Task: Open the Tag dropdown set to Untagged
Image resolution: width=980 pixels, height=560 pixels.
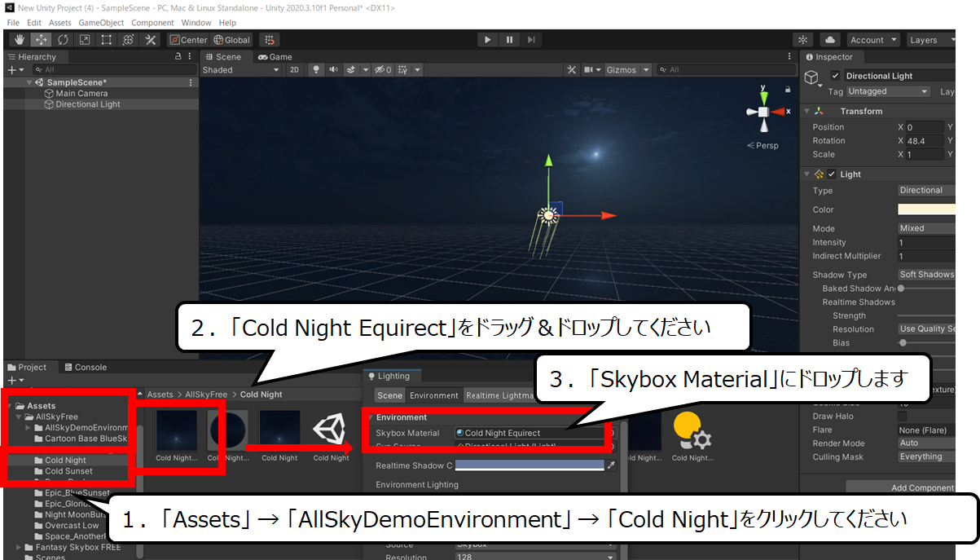Action: point(887,92)
